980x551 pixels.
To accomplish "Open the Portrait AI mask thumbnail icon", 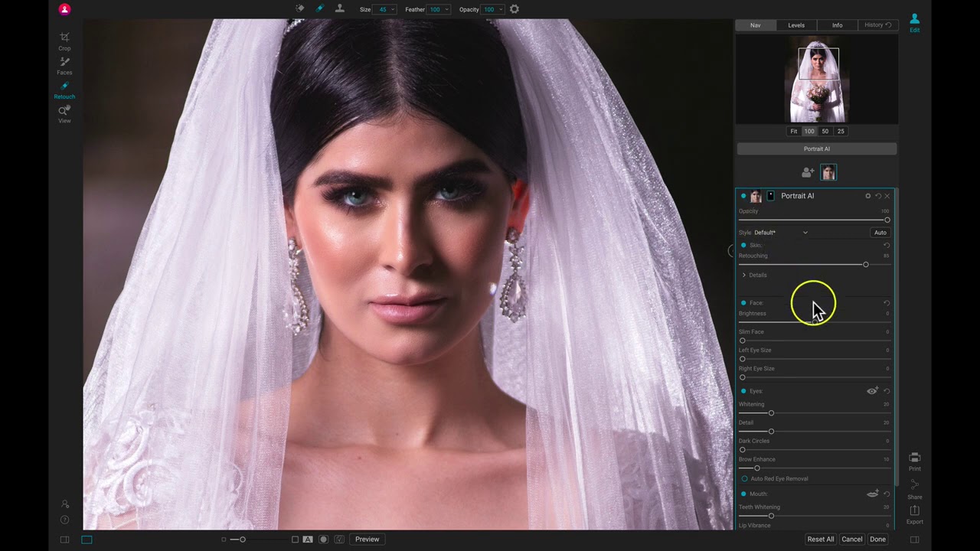I will click(x=770, y=196).
